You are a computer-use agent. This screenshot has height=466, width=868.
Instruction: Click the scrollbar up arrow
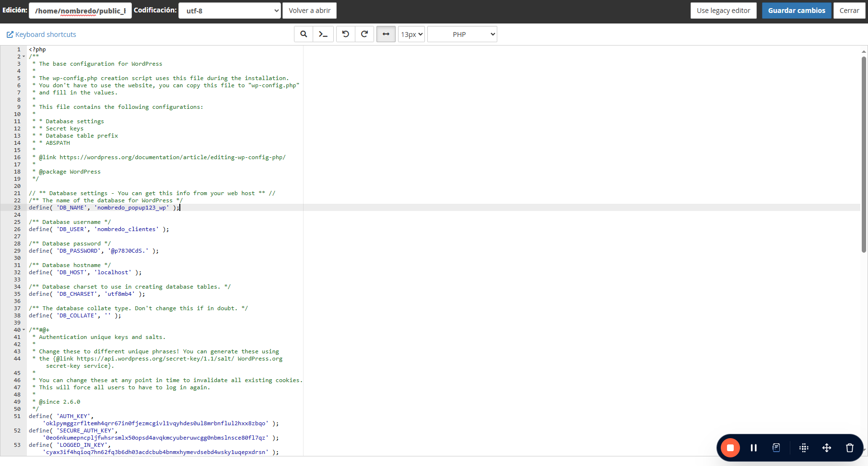tap(864, 51)
